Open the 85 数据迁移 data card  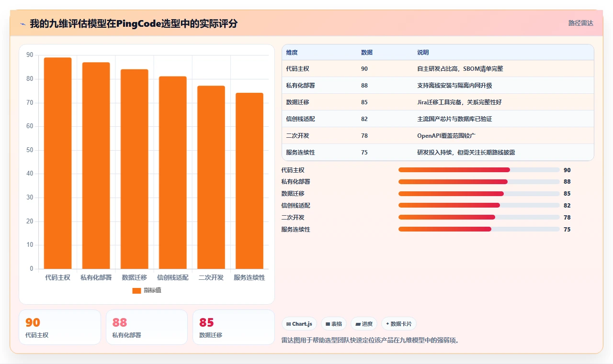coord(233,327)
